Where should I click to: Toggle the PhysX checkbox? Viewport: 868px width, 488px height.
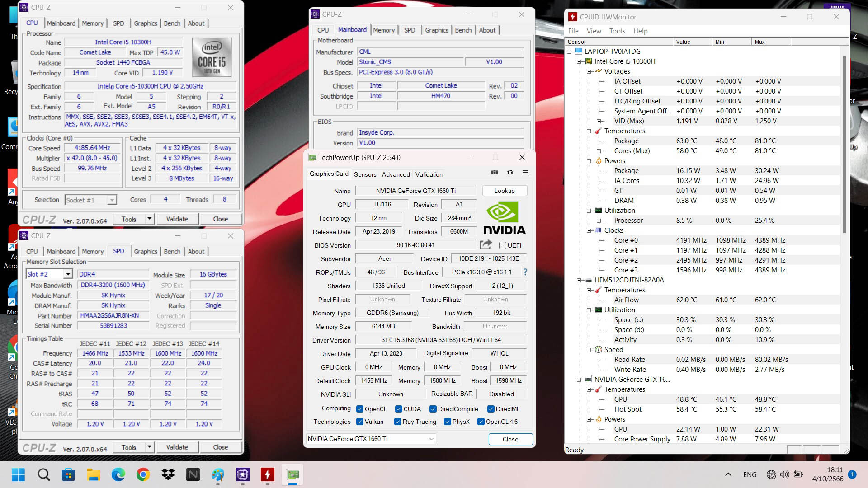click(448, 422)
